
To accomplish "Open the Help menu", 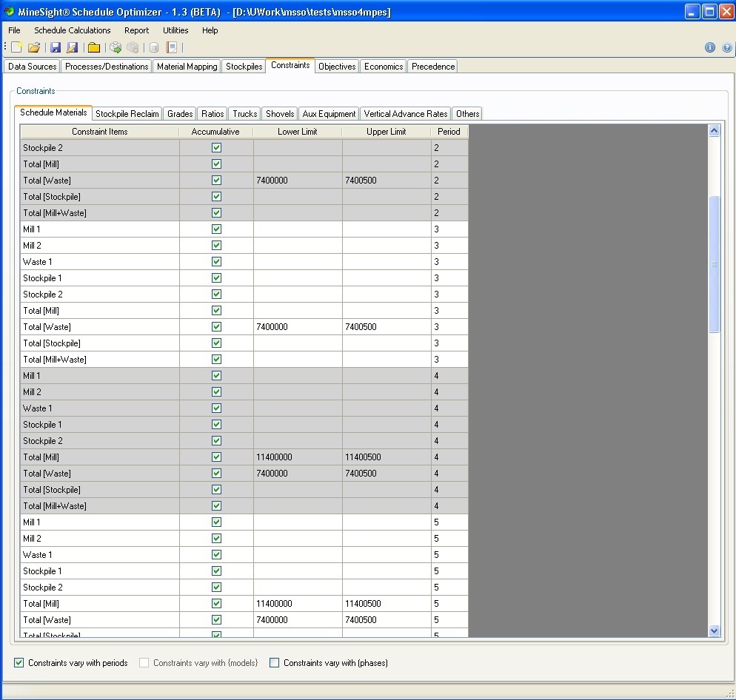I will (x=210, y=30).
